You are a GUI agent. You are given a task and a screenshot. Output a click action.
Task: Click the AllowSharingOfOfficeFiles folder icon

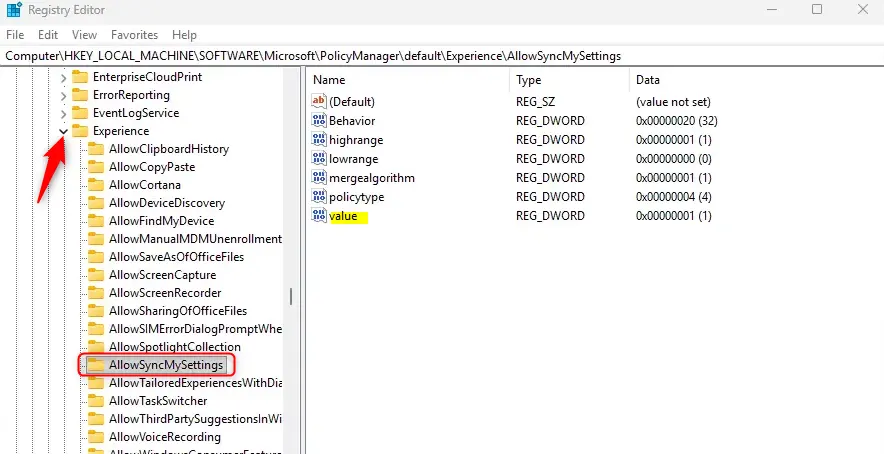click(x=96, y=311)
